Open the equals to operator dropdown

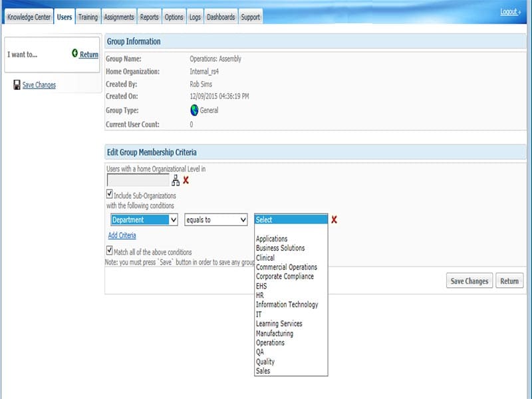click(x=215, y=219)
